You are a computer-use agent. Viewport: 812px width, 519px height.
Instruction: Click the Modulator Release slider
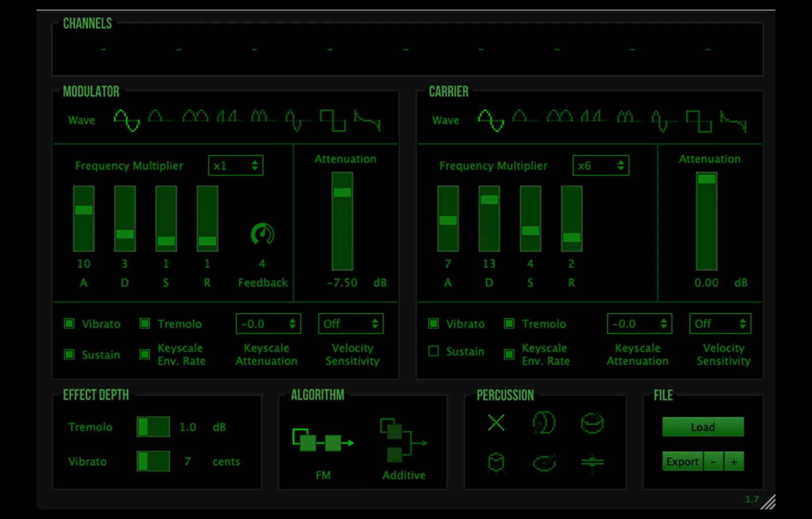207,218
